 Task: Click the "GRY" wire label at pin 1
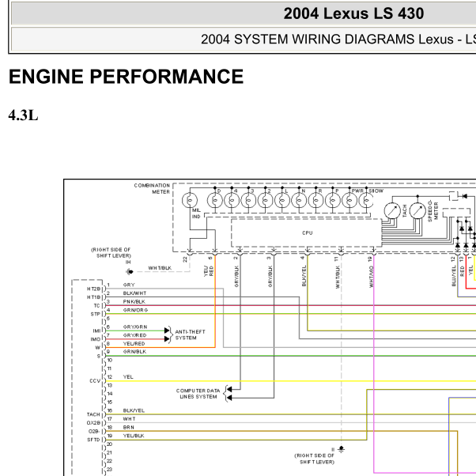pyautogui.click(x=129, y=285)
